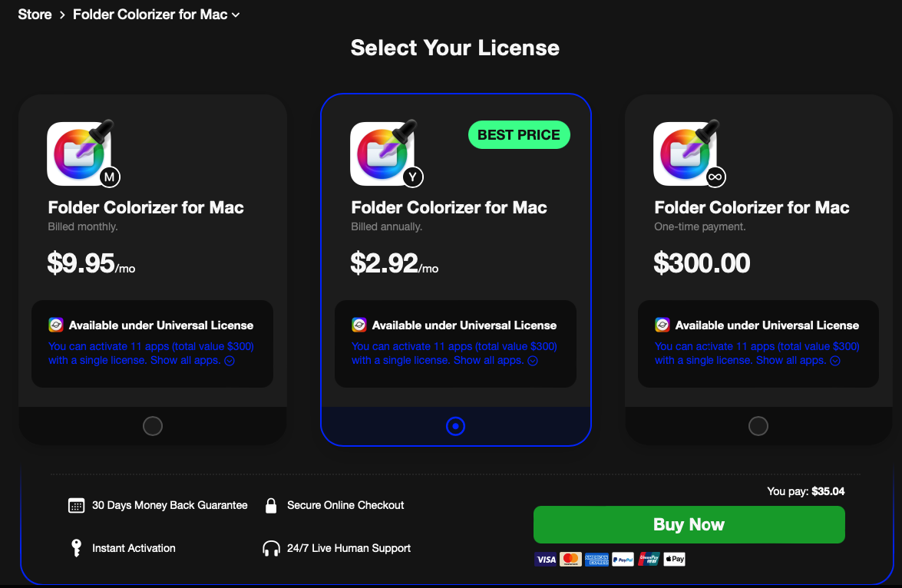
Task: Select the annual billing license radio button
Action: tap(455, 426)
